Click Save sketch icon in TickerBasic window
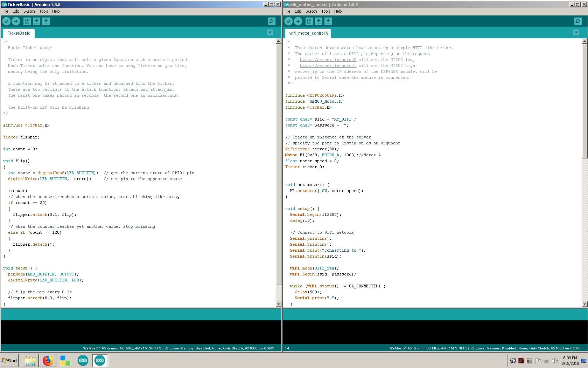The image size is (588, 368). coord(46,21)
